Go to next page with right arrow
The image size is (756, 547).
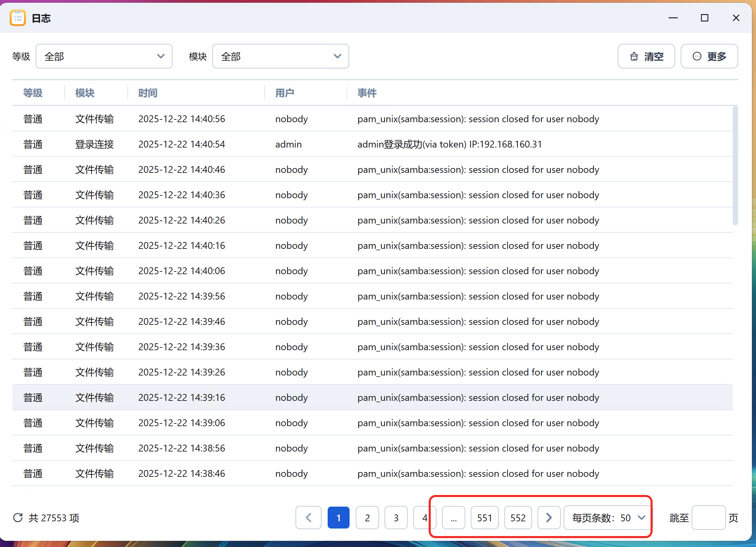pos(549,518)
